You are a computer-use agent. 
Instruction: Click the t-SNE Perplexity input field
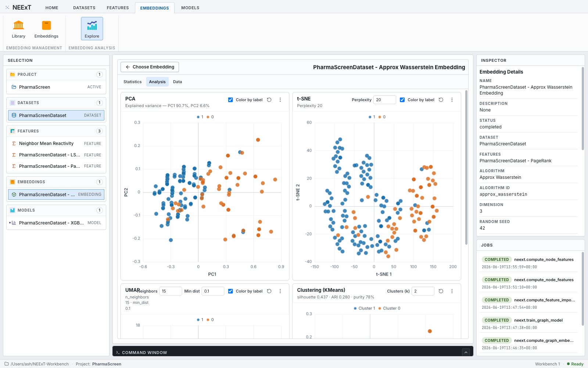pyautogui.click(x=384, y=100)
